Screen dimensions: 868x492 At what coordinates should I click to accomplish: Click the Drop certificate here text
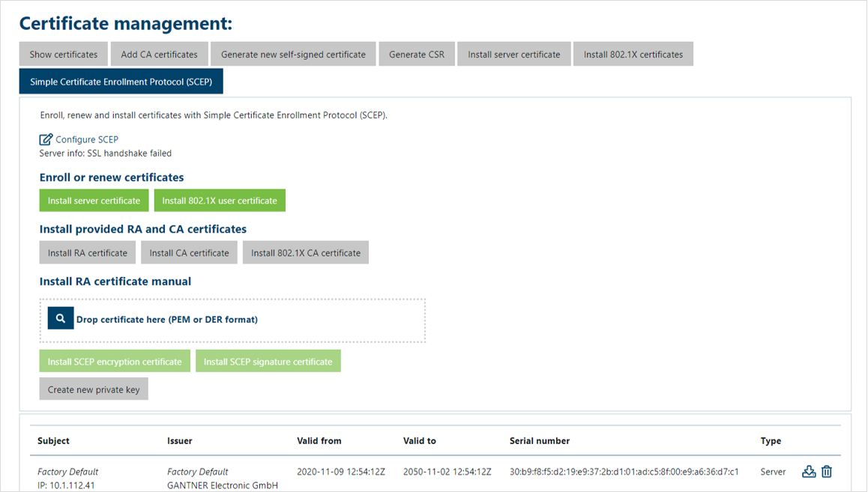(167, 320)
